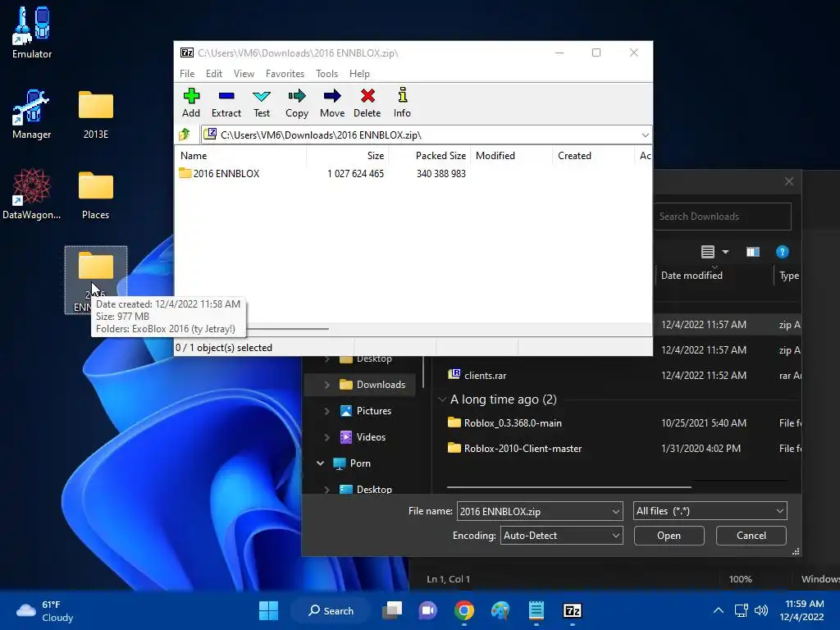
Task: Toggle the preview pane icon in dialog
Action: pos(753,252)
